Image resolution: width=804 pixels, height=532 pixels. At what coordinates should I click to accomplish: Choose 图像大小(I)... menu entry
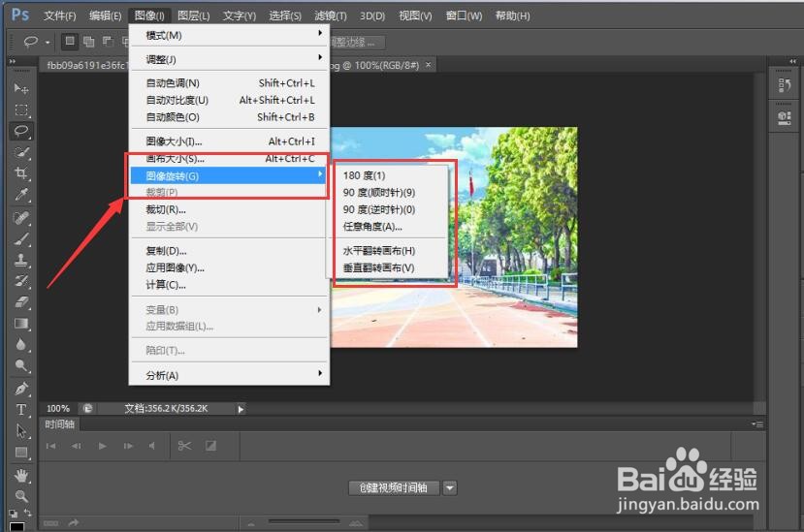click(x=229, y=141)
